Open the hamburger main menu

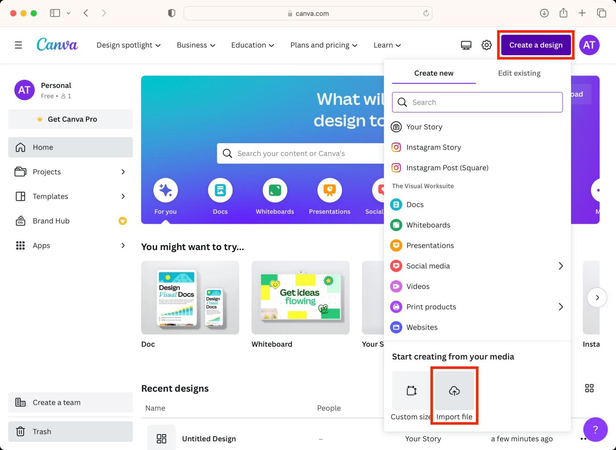pyautogui.click(x=18, y=45)
